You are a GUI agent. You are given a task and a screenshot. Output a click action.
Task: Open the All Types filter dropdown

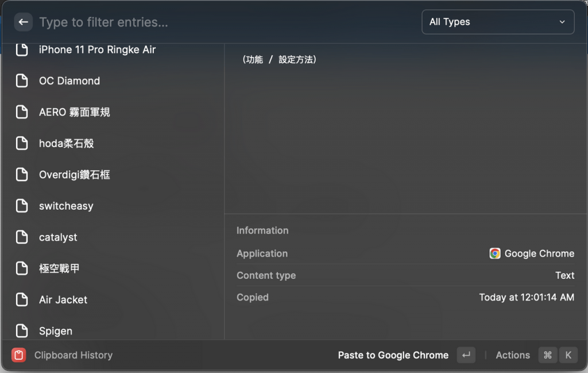[497, 22]
